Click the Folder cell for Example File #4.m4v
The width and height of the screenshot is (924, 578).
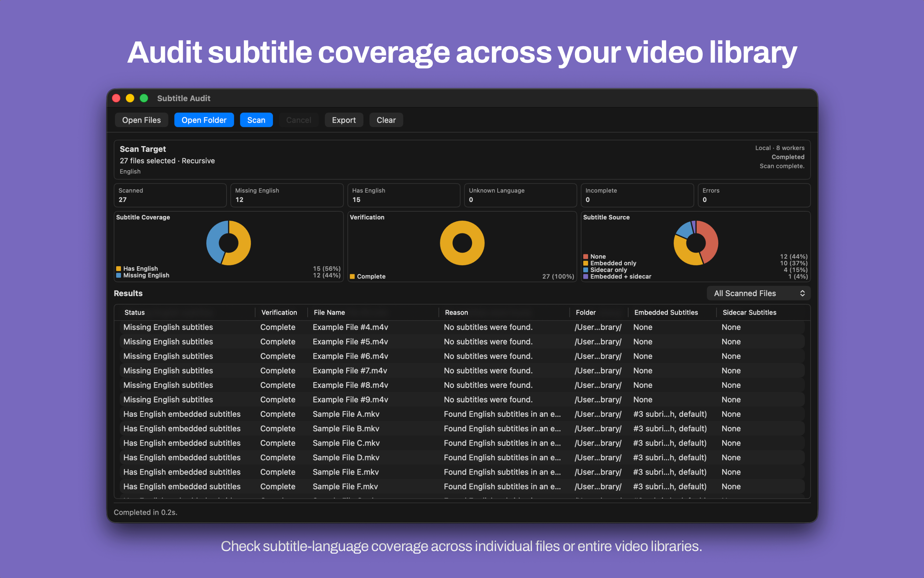[x=598, y=327]
